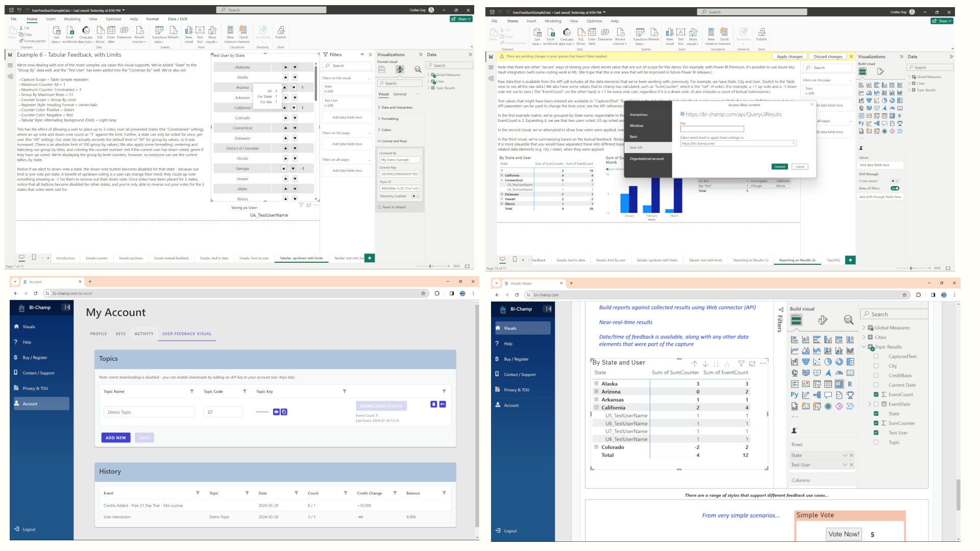Uncheck the SumCounter field checkbox
Screen dimensions: 980x551
[x=876, y=423]
